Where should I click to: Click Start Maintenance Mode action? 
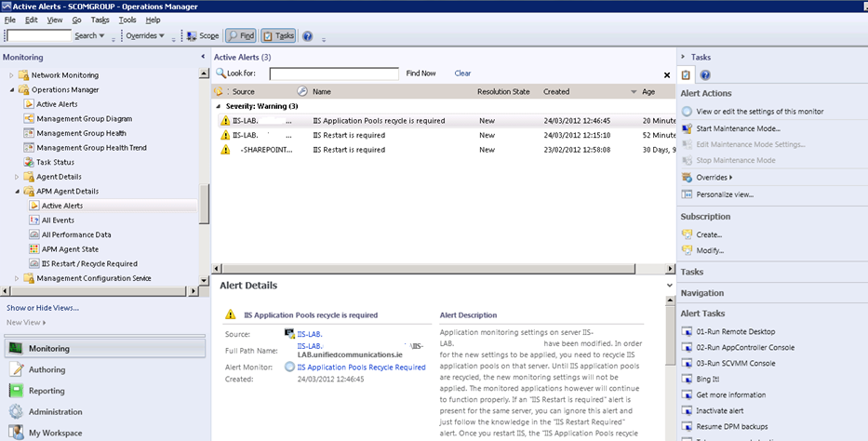[738, 128]
